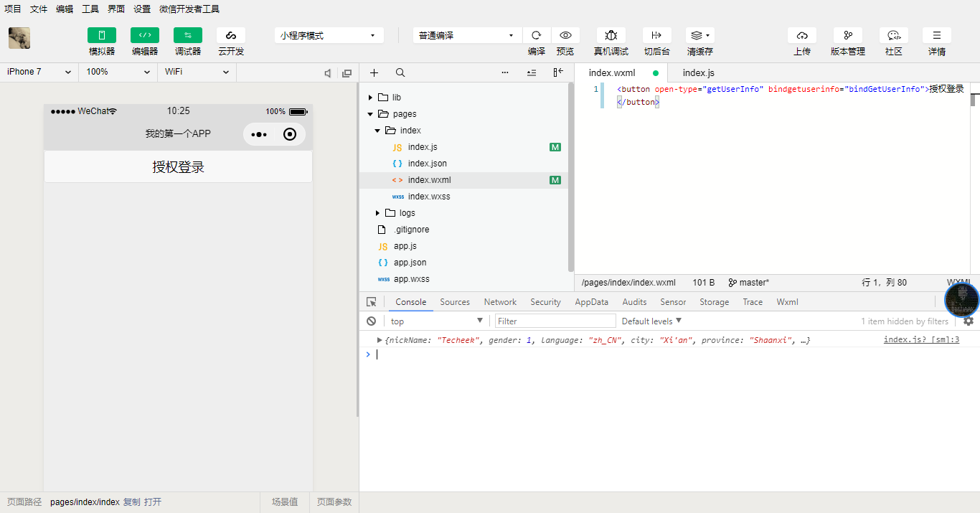Image resolution: width=980 pixels, height=513 pixels.
Task: Click the upload cloud icon
Action: (801, 35)
